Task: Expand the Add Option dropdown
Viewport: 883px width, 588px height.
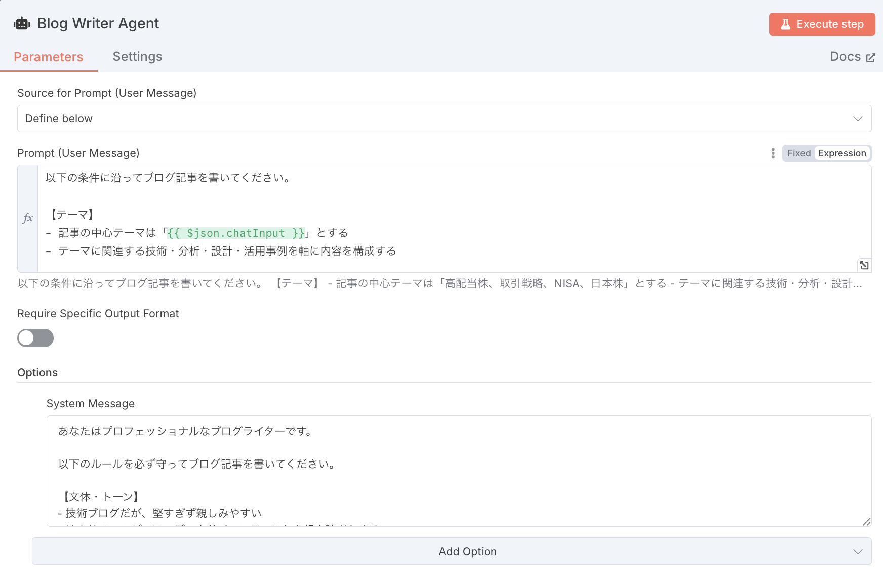Action: pyautogui.click(x=467, y=551)
